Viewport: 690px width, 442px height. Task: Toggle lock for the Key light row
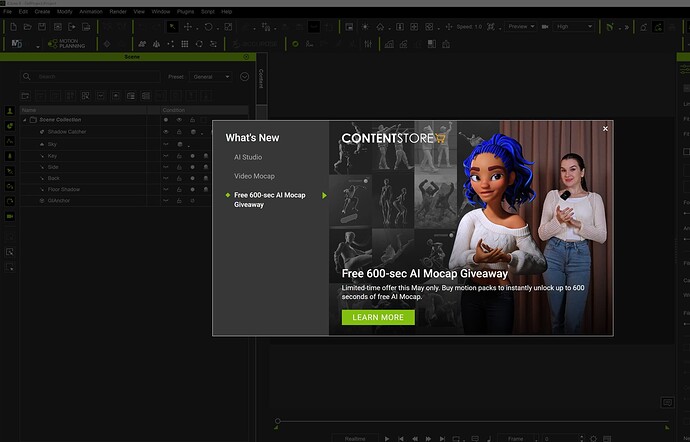tap(179, 156)
